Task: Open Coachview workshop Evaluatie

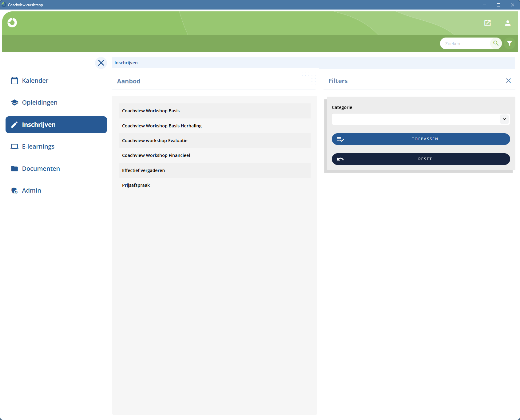Action: [x=215, y=141]
